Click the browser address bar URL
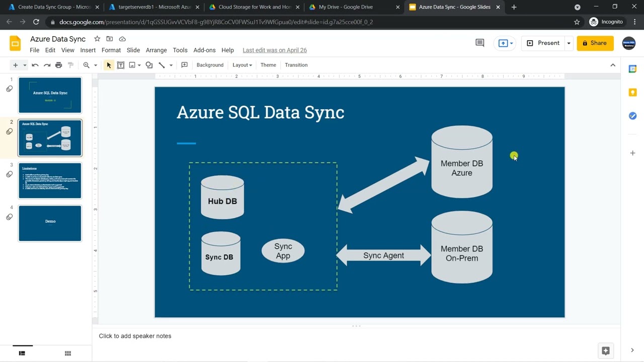 click(x=216, y=22)
